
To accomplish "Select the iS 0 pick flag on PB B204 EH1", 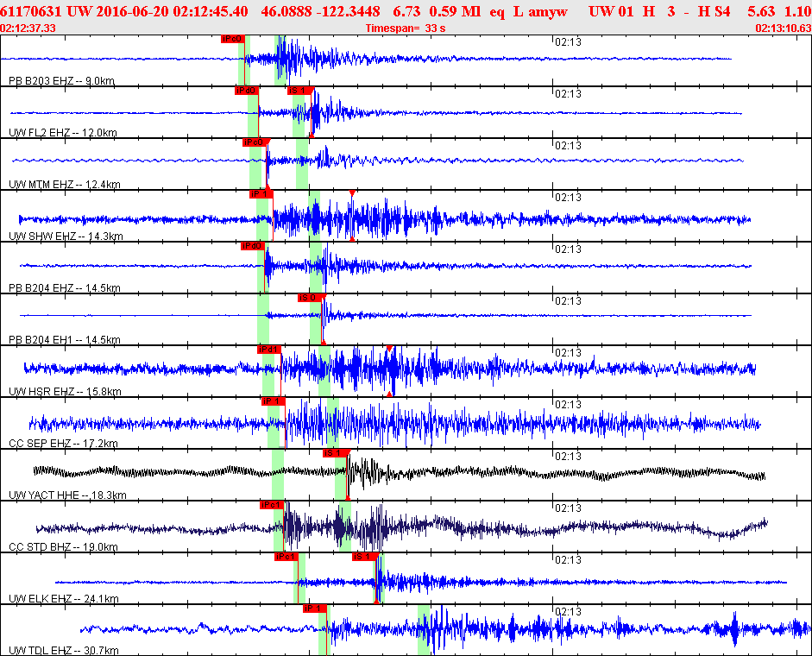I will click(309, 298).
